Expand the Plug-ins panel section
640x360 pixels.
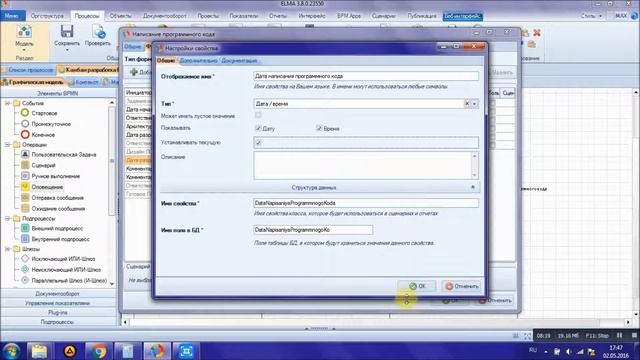(58, 312)
